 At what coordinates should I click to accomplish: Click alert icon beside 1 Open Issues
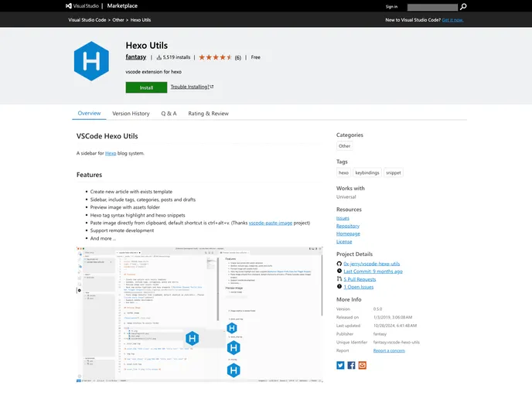coord(339,286)
